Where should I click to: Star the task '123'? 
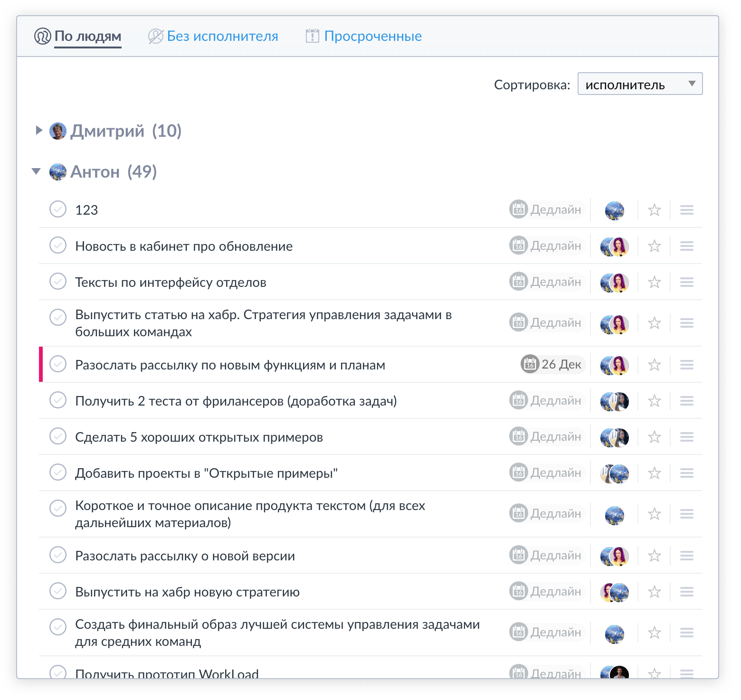(655, 209)
